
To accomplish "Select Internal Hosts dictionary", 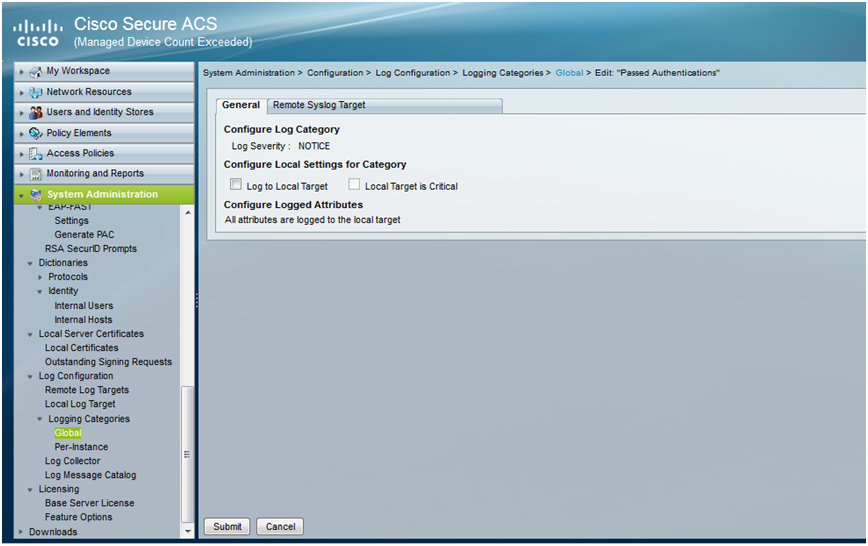I will coord(83,320).
